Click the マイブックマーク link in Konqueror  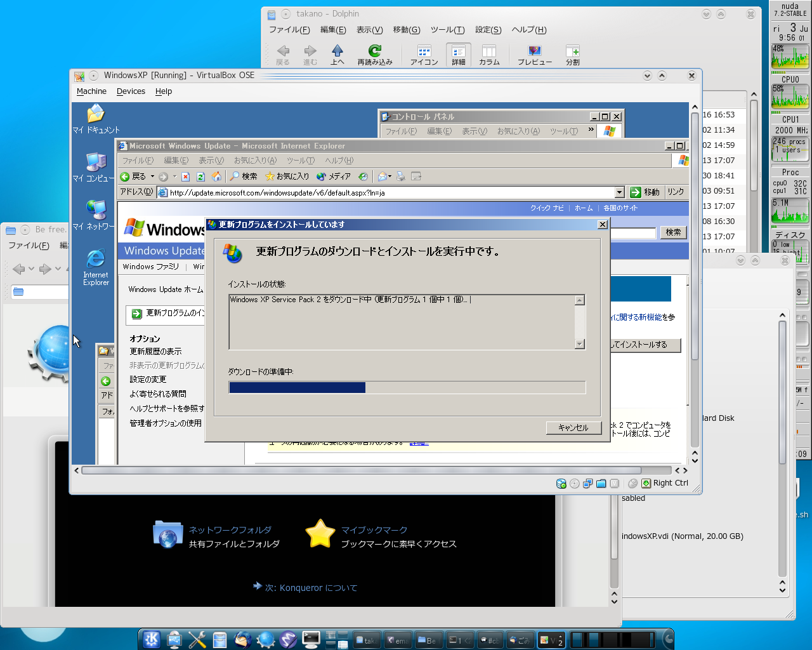(x=374, y=530)
